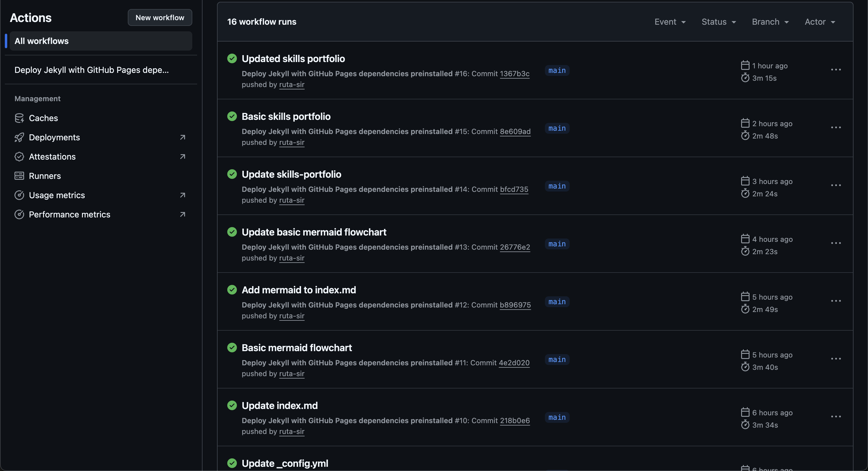Open the Update index.md run
Viewport: 868px width, 471px height.
click(280, 405)
